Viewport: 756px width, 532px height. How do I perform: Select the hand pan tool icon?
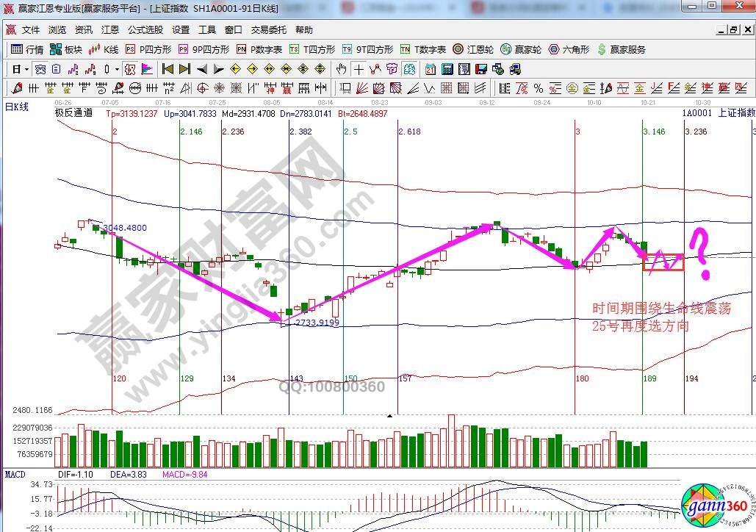click(x=341, y=69)
